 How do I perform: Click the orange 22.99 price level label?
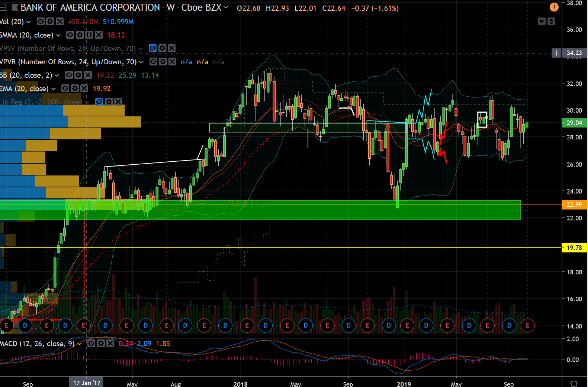pos(574,204)
